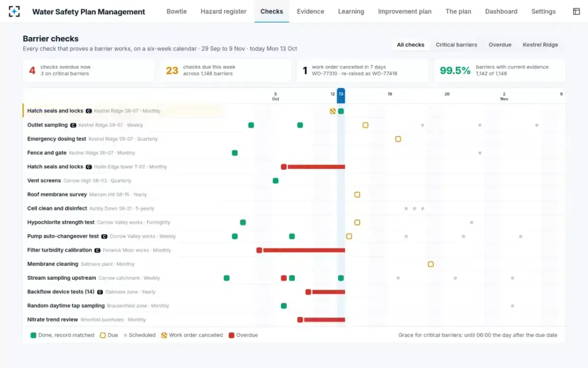The height and width of the screenshot is (368, 588).
Task: Open the Dashboard tab
Action: [x=501, y=11]
